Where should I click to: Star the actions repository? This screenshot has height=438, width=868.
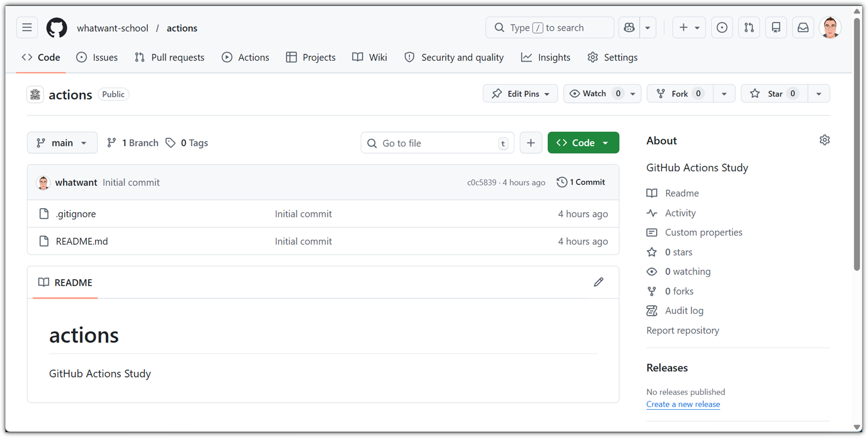click(x=774, y=94)
